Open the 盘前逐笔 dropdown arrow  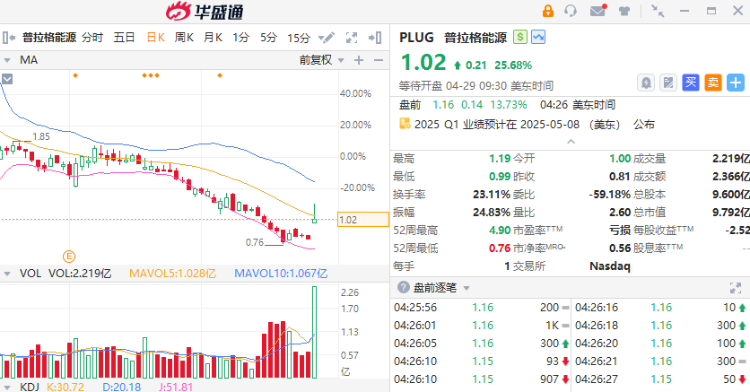(466, 288)
